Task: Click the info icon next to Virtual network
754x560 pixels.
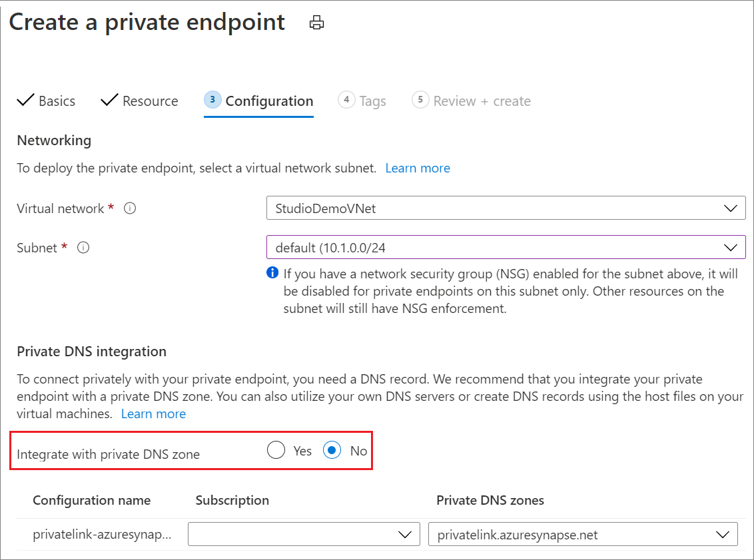Action: tap(131, 208)
